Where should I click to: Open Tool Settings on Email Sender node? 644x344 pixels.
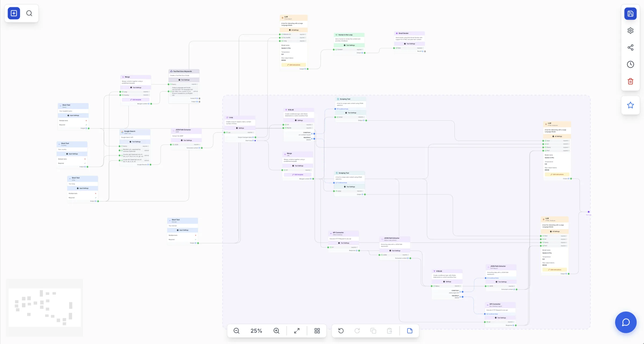coord(409,44)
